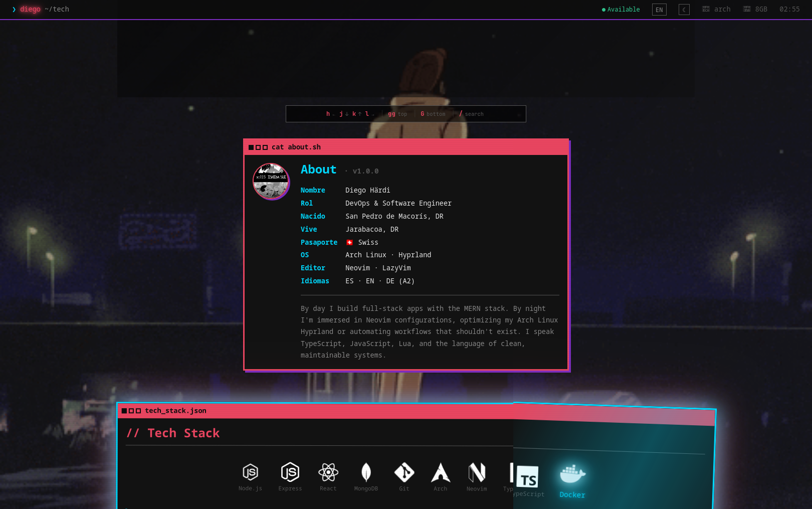Click the j down-arrow key hint

click(344, 114)
